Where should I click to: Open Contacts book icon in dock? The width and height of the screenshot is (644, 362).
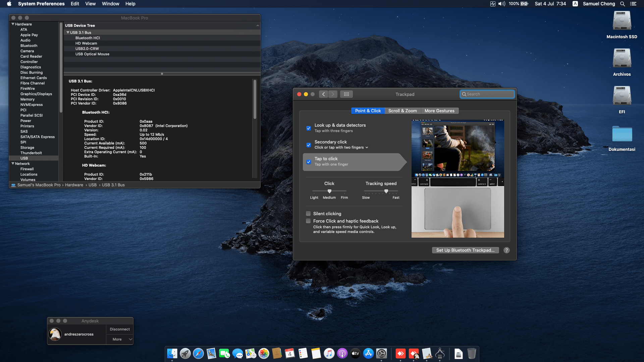277,354
